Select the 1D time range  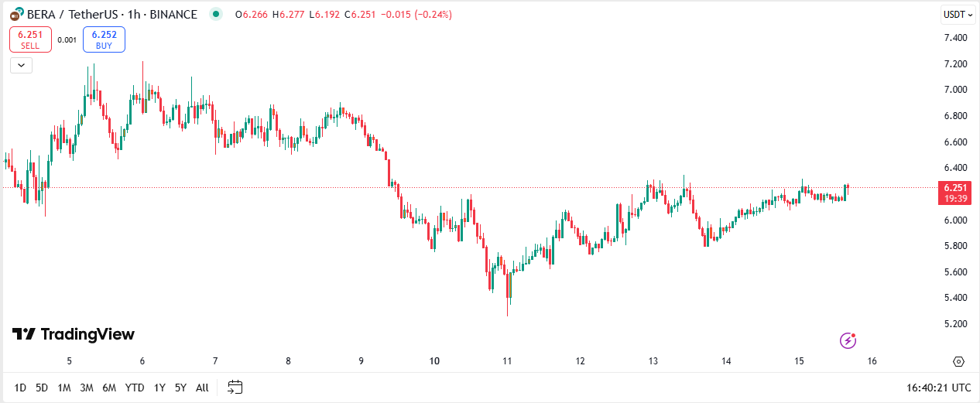pos(20,388)
